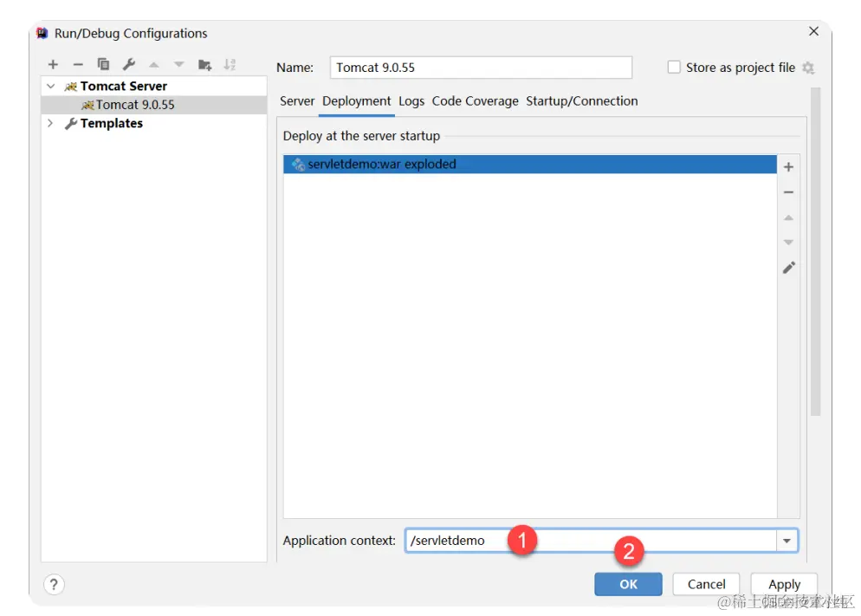Remove the selected configuration in left toolbar

78,65
